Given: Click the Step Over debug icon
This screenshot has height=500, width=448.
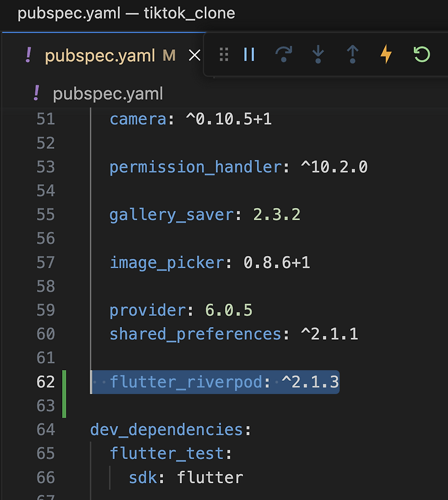Looking at the screenshot, I should (283, 54).
